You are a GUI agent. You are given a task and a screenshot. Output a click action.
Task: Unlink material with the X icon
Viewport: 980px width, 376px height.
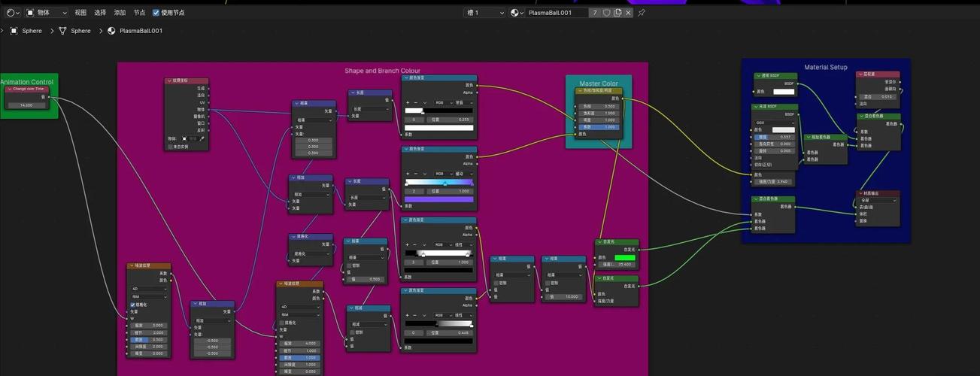point(629,13)
